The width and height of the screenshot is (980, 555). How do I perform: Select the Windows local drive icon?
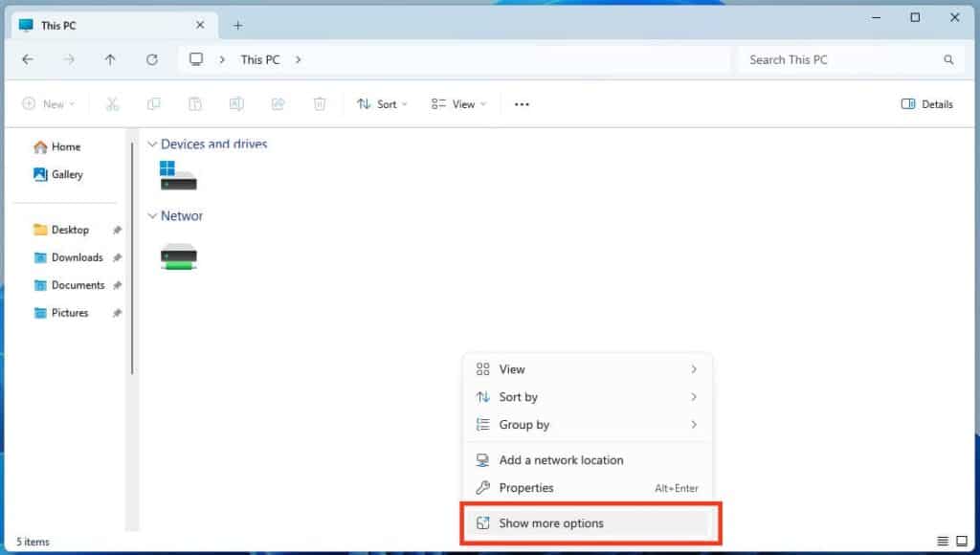[x=178, y=176]
